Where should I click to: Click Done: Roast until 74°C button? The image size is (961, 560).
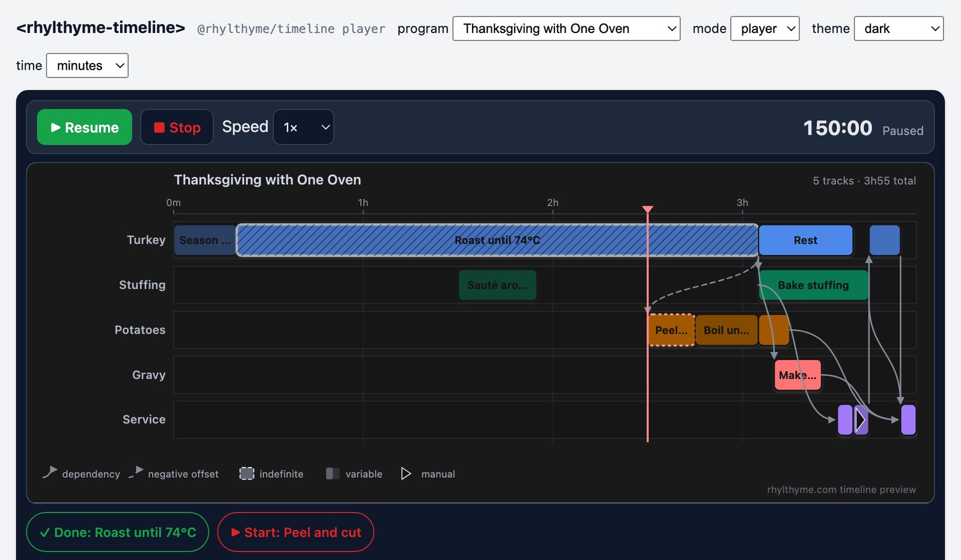118,532
